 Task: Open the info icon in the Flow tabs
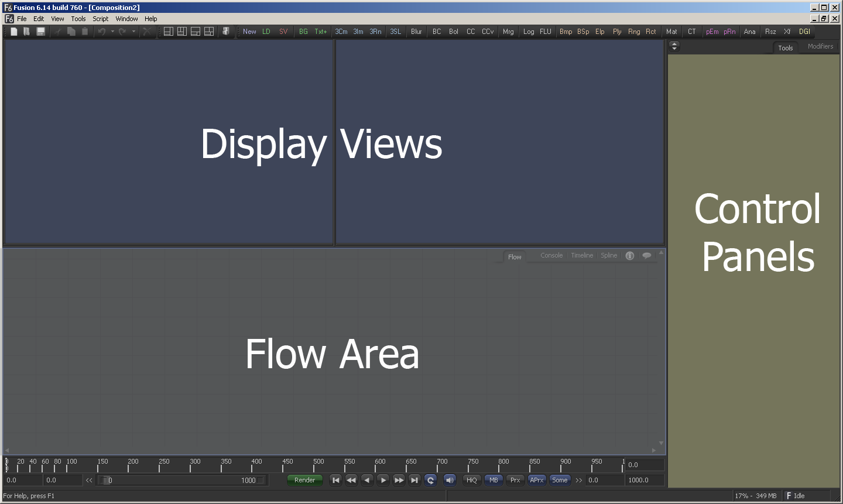pos(630,256)
